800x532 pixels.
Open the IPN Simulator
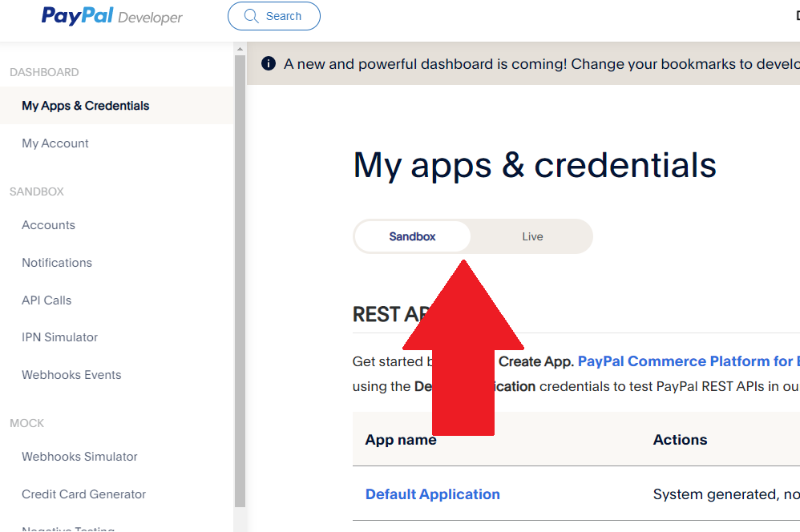point(59,337)
